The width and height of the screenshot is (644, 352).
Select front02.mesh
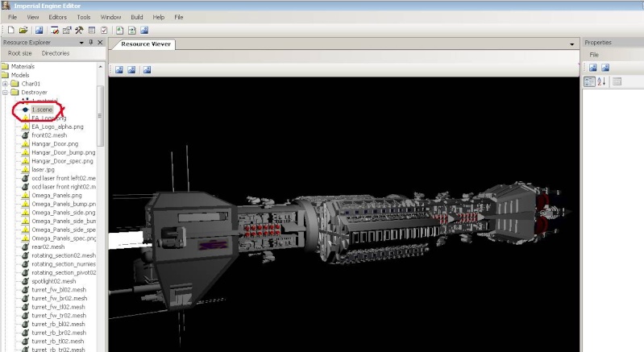49,135
